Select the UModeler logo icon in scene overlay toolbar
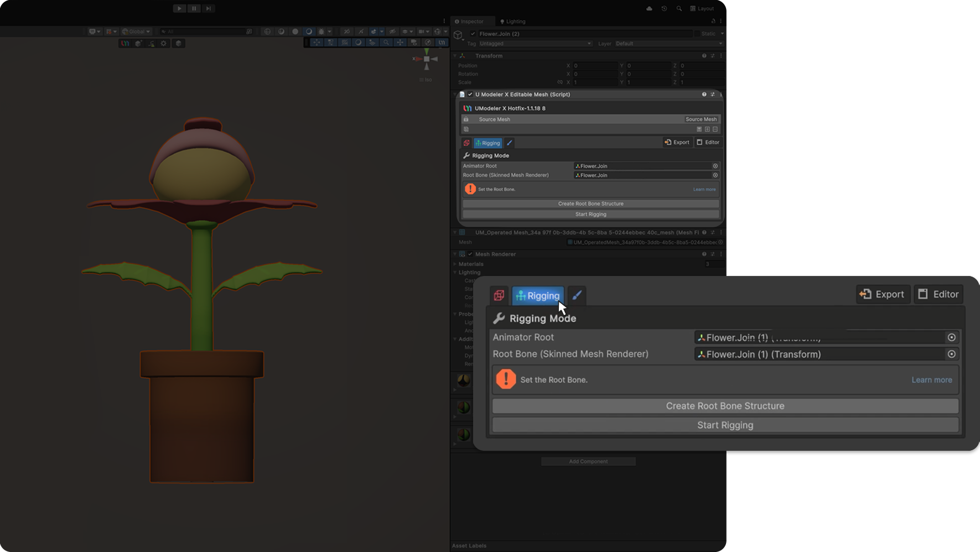Screen dimensions: 980x552 tap(126, 43)
